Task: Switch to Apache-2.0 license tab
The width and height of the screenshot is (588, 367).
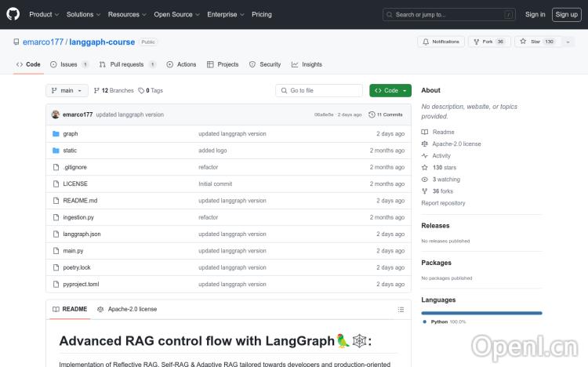Action: (127, 309)
